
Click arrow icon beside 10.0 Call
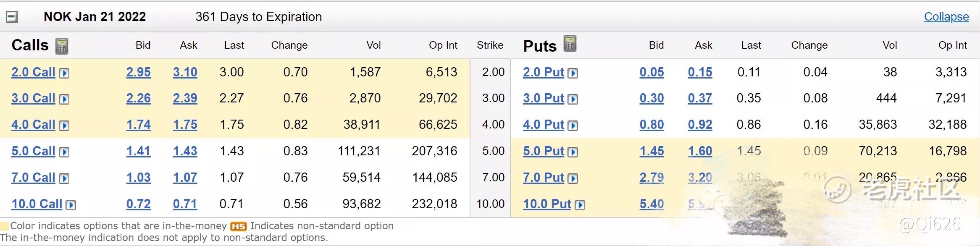coord(71,205)
